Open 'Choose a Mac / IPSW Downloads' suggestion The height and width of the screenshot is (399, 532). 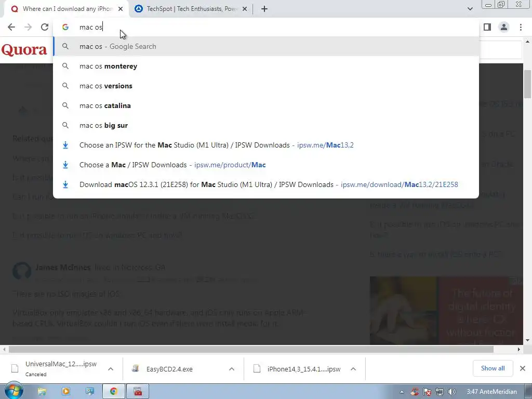pyautogui.click(x=266, y=165)
